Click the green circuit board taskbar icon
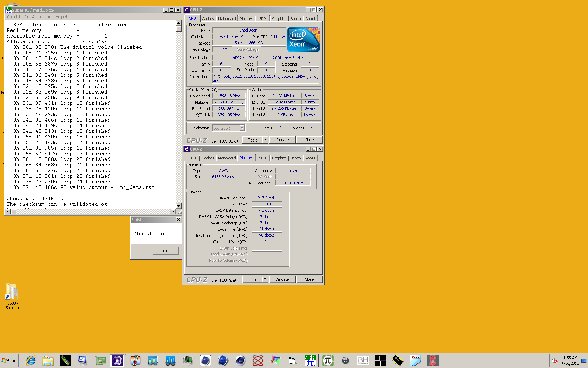 pos(188,361)
